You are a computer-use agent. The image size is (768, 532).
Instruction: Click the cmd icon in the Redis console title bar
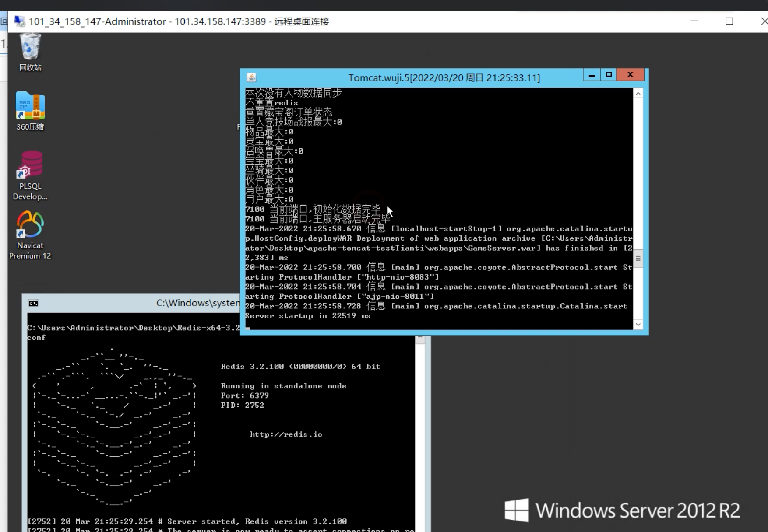click(x=33, y=303)
